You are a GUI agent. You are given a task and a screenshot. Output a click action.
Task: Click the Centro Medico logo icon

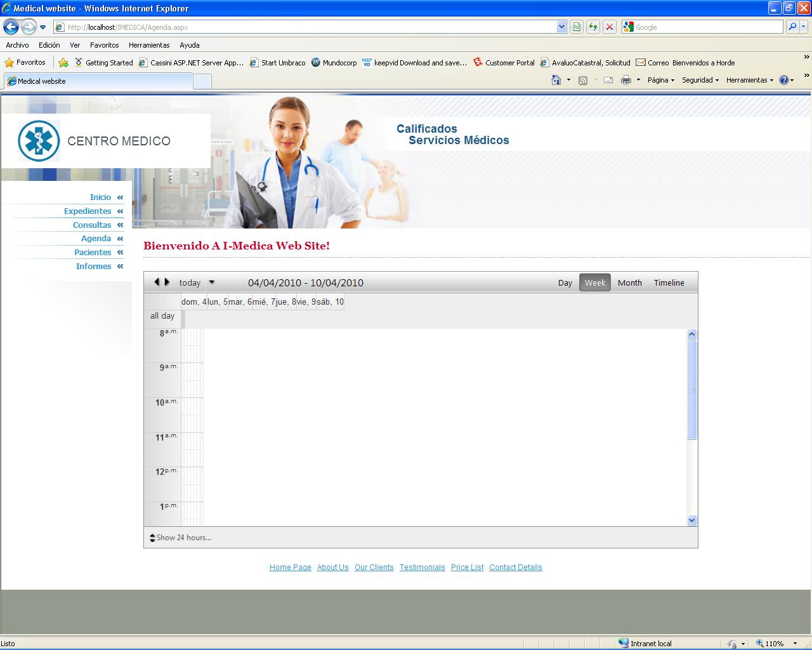coord(39,141)
